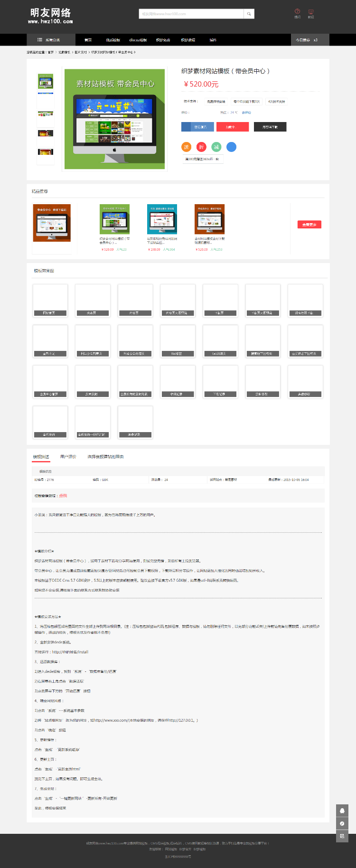Open the 织梦教程 nav item
Viewport: 356px width, 868px height.
pyautogui.click(x=188, y=40)
